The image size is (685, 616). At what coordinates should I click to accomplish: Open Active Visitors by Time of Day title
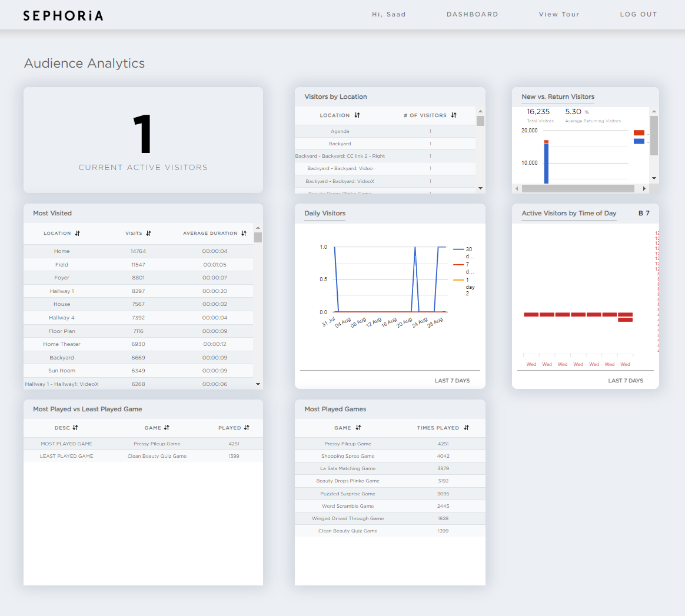(x=569, y=213)
